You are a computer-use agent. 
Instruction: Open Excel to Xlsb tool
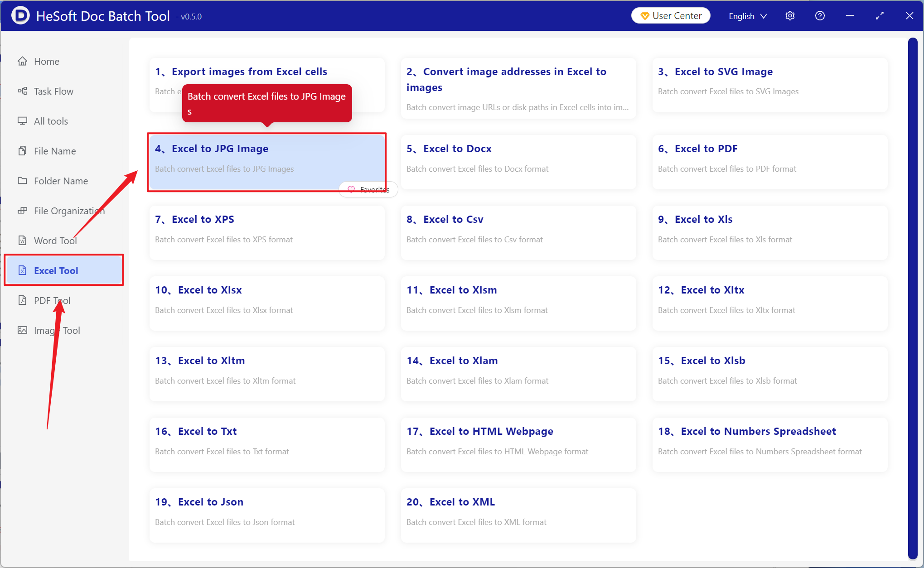pyautogui.click(x=770, y=374)
